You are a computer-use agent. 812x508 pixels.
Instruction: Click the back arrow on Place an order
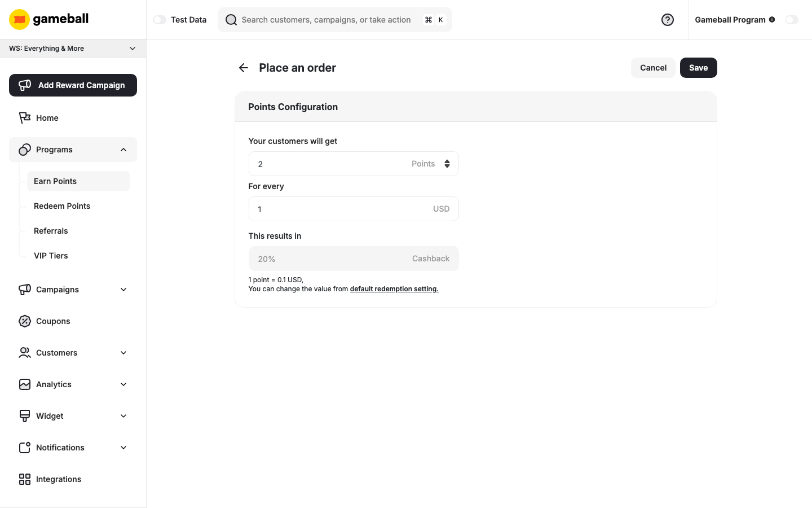(x=243, y=67)
